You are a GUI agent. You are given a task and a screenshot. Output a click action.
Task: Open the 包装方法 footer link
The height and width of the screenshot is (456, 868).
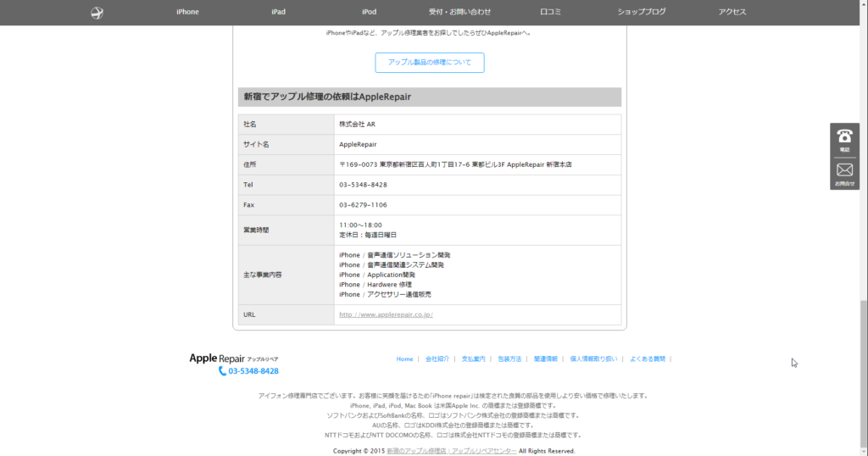click(x=509, y=359)
